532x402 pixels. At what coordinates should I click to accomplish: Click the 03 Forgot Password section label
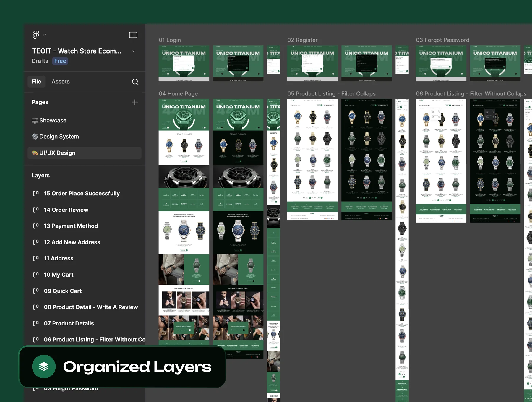click(x=442, y=40)
